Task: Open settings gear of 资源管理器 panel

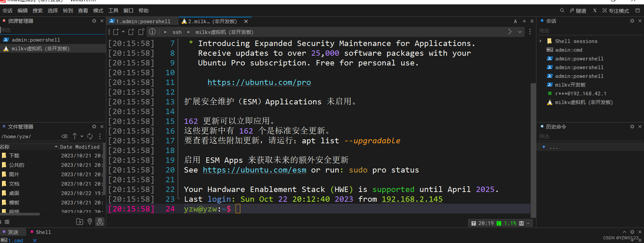Action: click(94, 21)
